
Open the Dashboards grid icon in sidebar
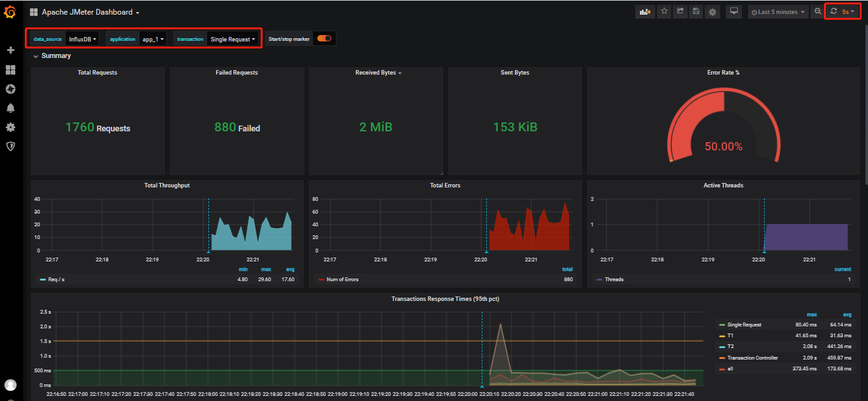point(10,69)
